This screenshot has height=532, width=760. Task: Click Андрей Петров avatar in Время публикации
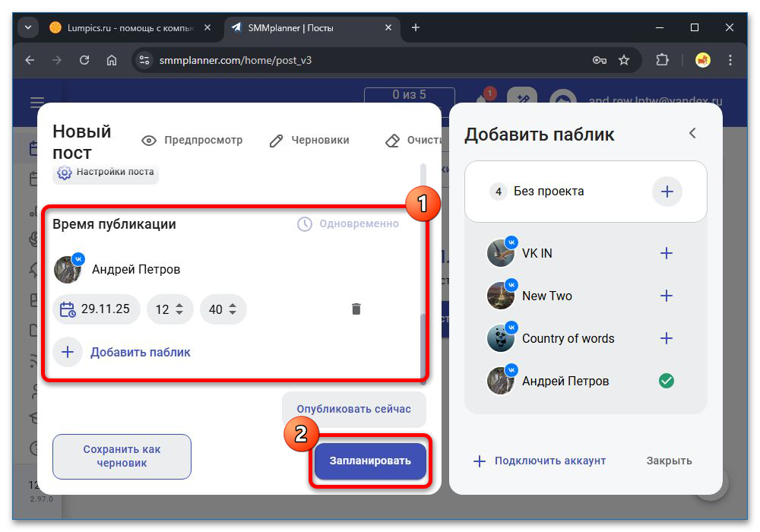[x=68, y=269]
